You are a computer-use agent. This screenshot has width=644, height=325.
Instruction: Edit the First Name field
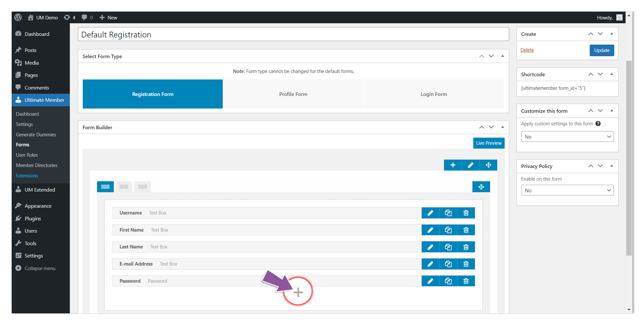click(430, 230)
